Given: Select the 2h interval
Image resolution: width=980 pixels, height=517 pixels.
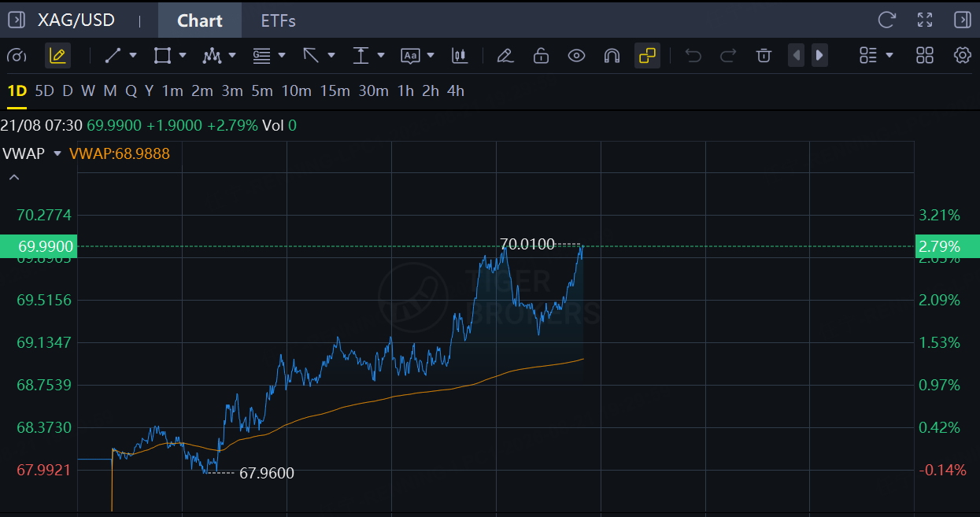Looking at the screenshot, I should click(431, 91).
